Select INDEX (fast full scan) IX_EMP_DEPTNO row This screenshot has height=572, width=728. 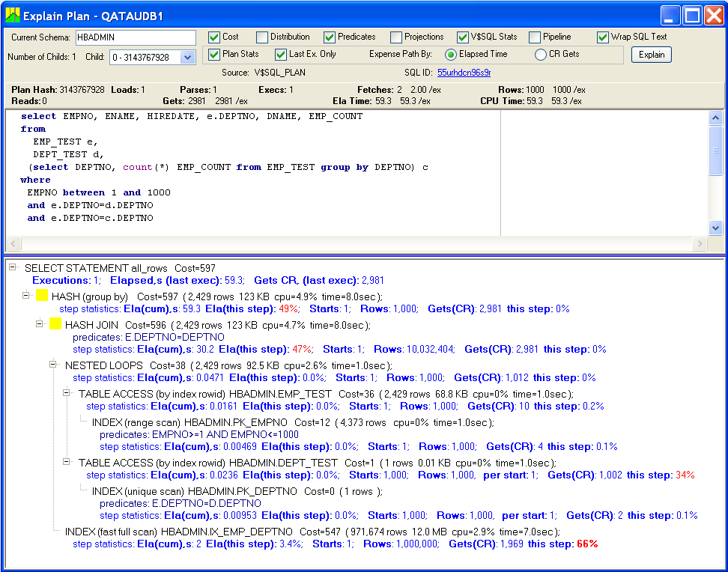coord(312,531)
